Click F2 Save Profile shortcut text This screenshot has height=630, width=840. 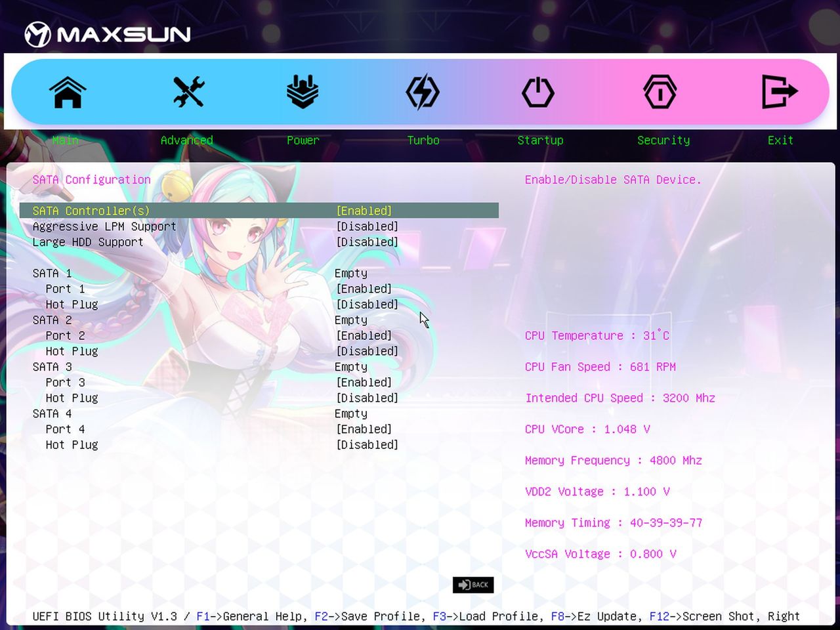[x=370, y=616]
